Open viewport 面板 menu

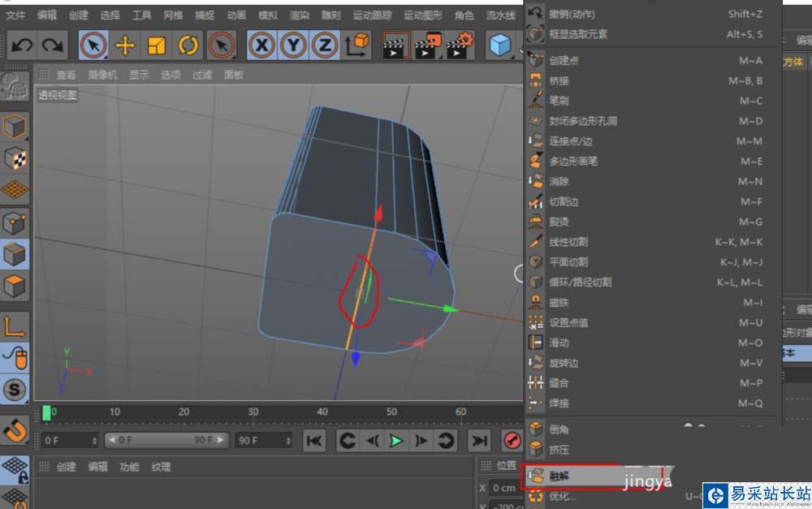point(234,75)
